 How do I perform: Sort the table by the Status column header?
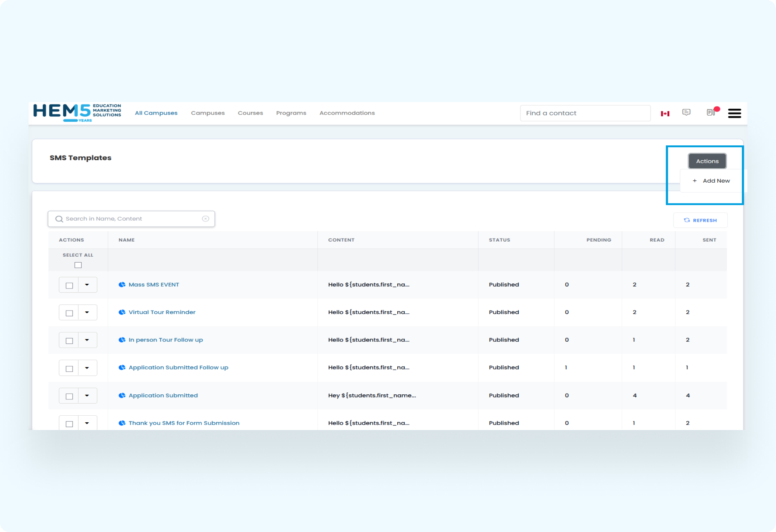point(499,240)
